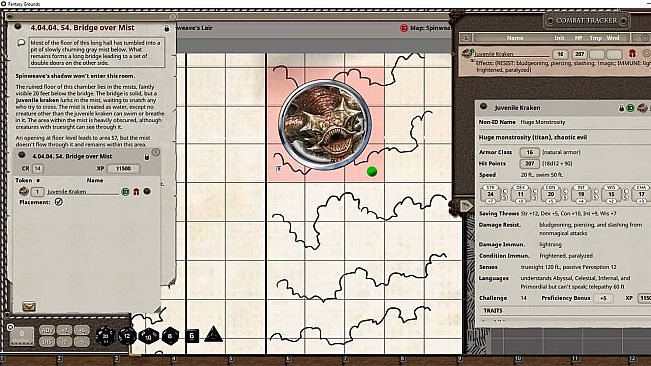Click the kraken token on the map

(x=325, y=124)
